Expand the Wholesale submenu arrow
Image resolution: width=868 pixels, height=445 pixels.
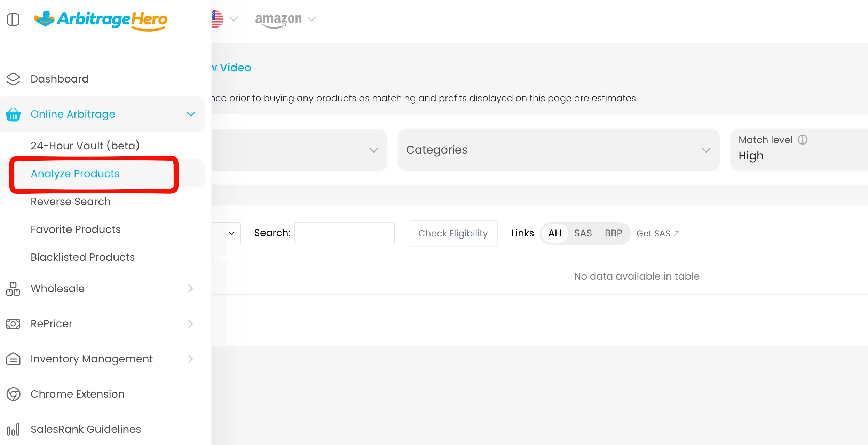coord(190,288)
